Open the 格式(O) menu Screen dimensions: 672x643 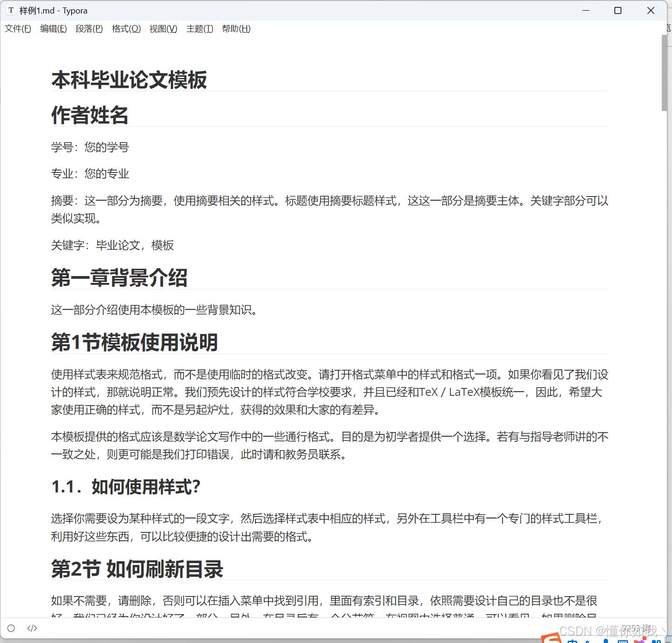[126, 29]
